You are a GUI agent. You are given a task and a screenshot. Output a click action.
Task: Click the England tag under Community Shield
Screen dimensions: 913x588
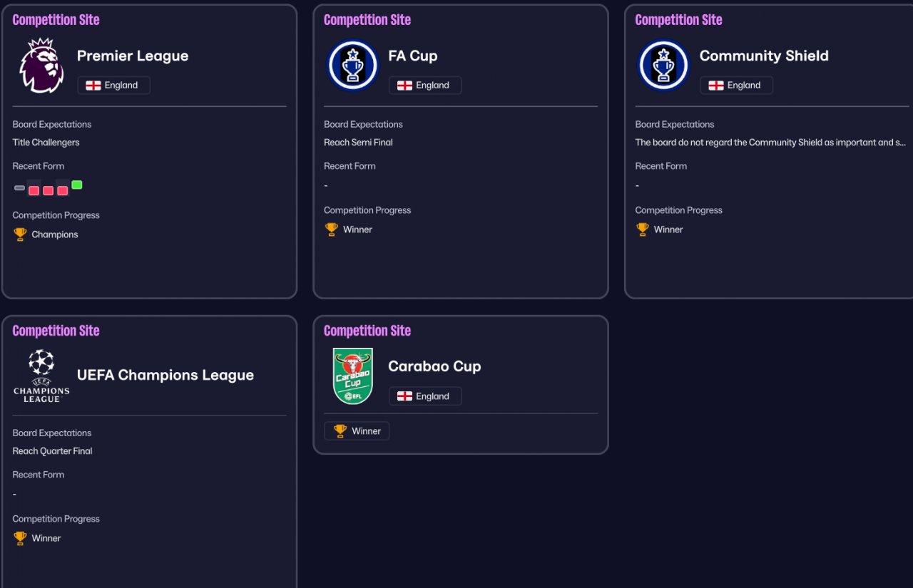[736, 86]
